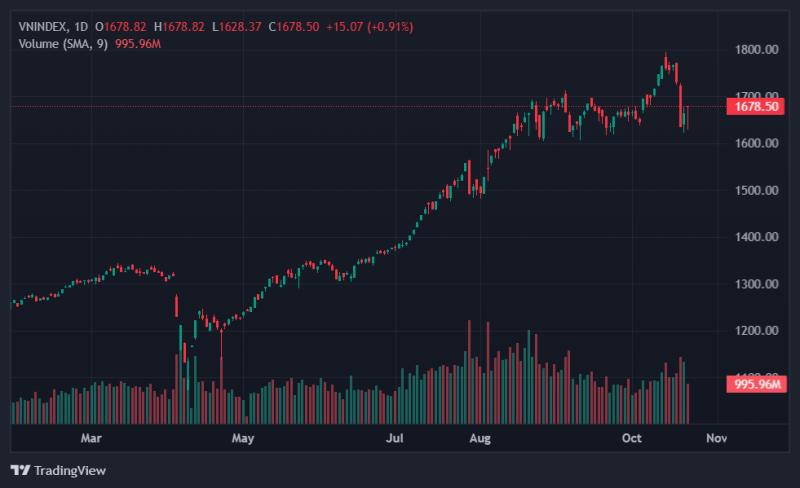Image resolution: width=800 pixels, height=488 pixels.
Task: Select the May label on time axis
Action: point(242,438)
